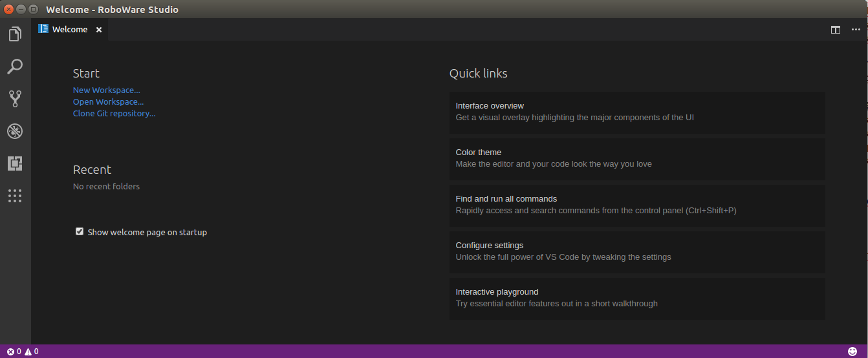
Task: Open the Configure settings quick link
Action: [637, 252]
